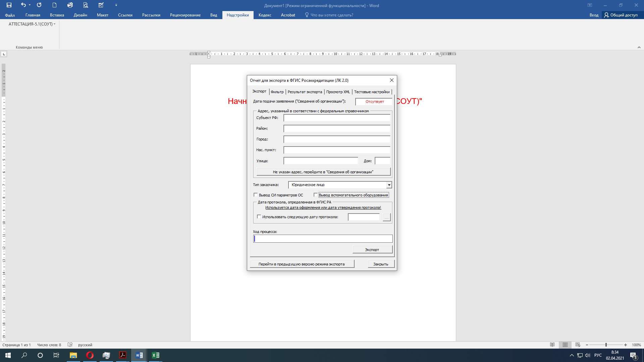Viewport: 644px width, 362px height.
Task: Click the zoom slider handle
Action: tap(606, 345)
